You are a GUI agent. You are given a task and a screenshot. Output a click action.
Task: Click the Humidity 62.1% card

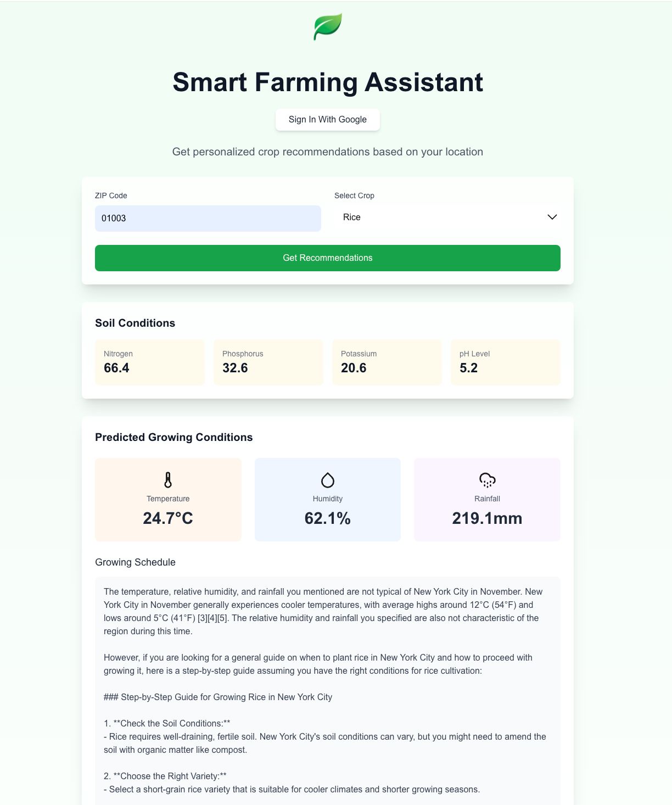(328, 500)
